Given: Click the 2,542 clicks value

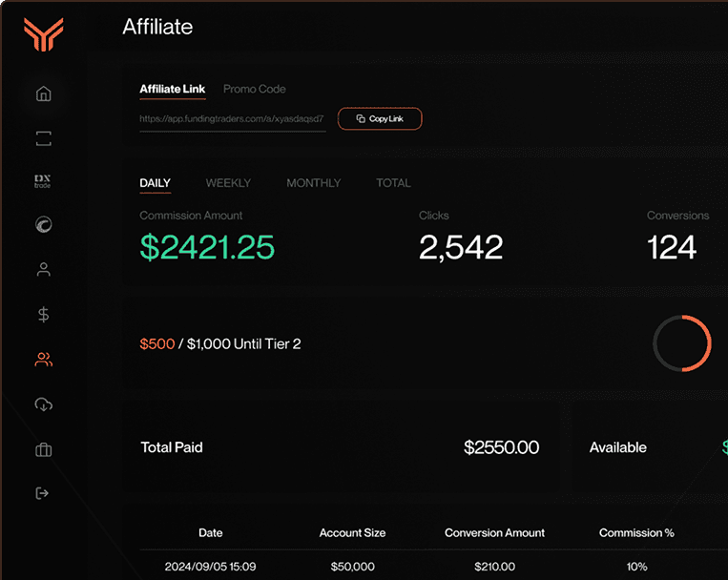Looking at the screenshot, I should [461, 247].
